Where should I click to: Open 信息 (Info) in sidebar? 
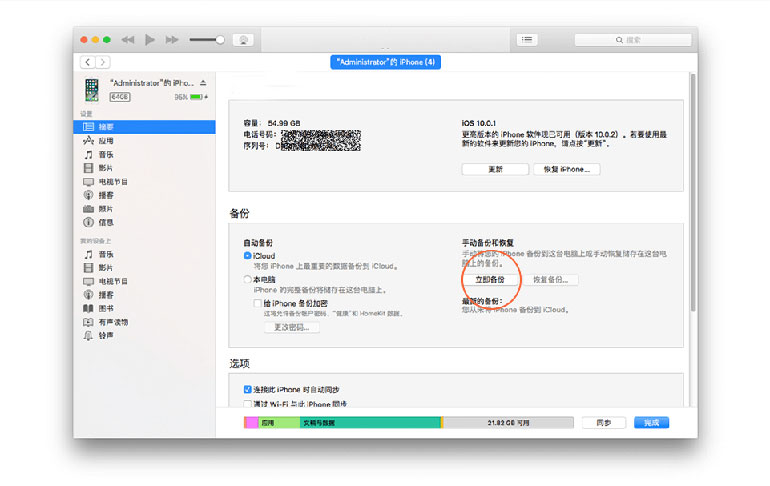pyautogui.click(x=89, y=222)
